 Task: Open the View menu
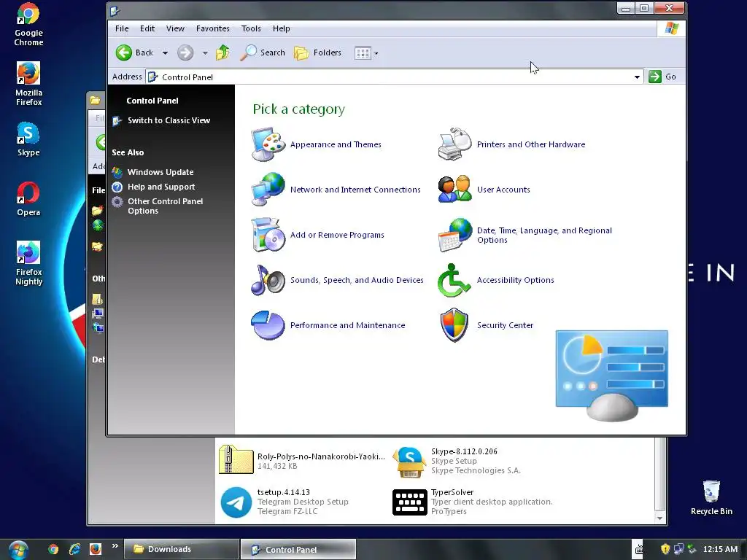pyautogui.click(x=175, y=28)
